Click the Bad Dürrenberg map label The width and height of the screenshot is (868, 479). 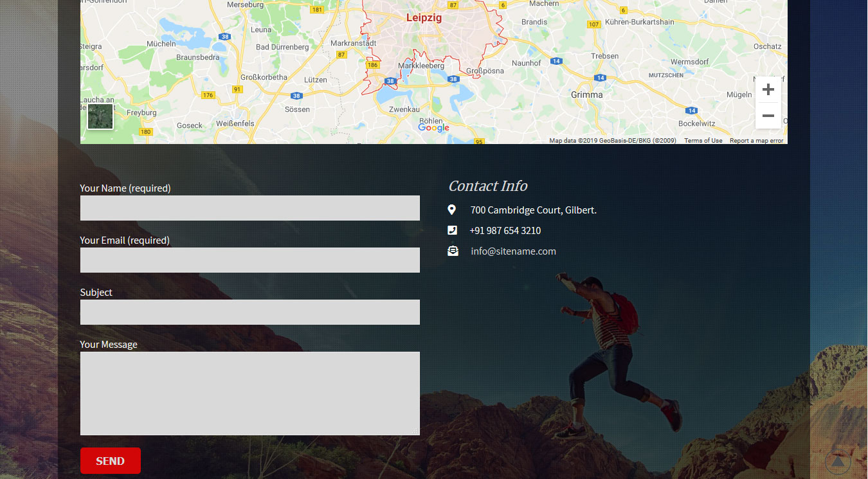[x=282, y=47]
